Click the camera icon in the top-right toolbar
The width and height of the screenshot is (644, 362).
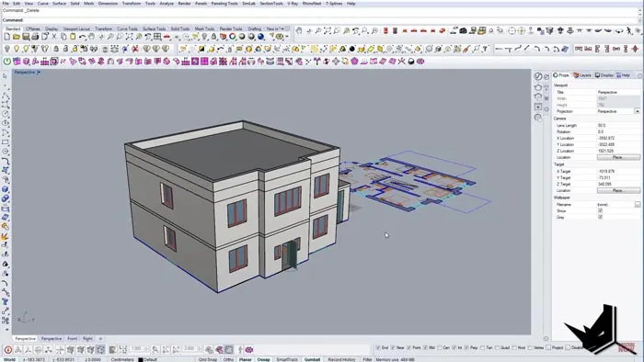point(464,30)
